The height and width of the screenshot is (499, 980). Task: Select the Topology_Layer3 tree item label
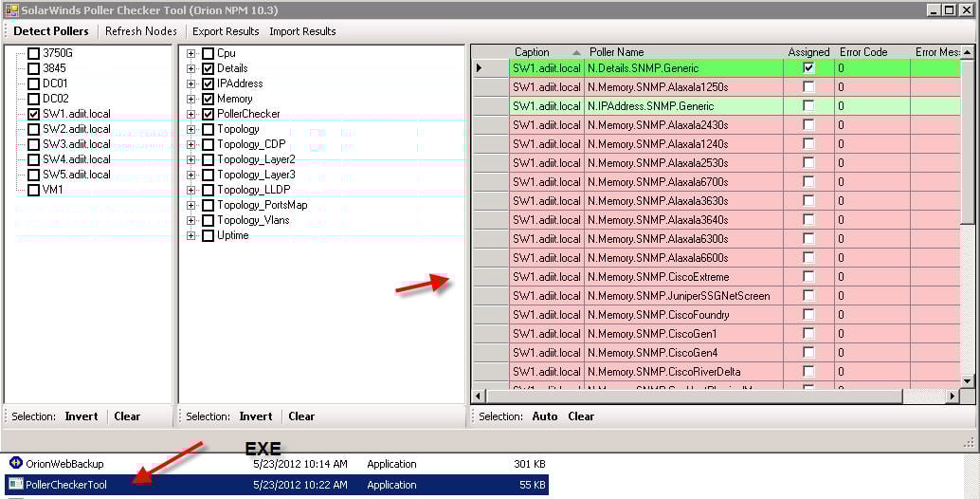256,176
